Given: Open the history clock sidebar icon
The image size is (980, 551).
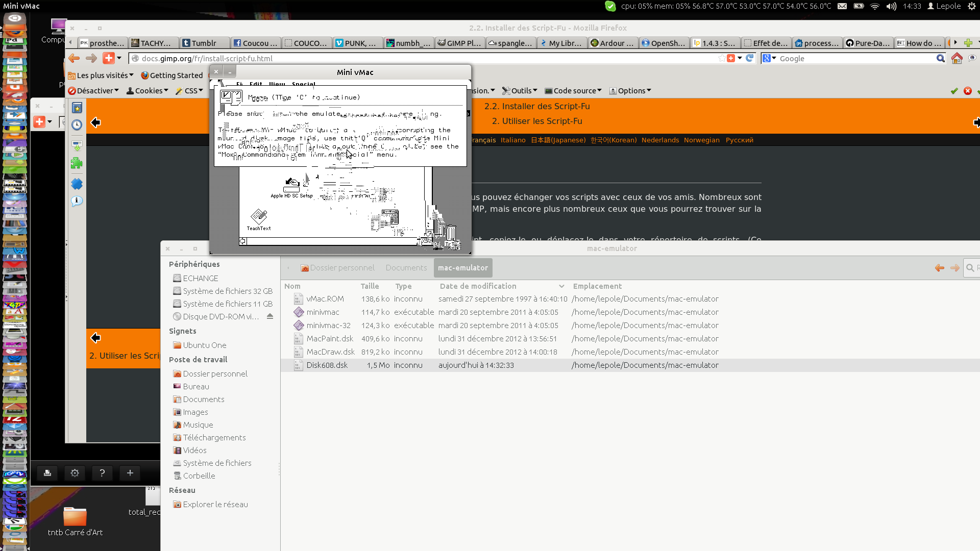Looking at the screenshot, I should pyautogui.click(x=77, y=125).
